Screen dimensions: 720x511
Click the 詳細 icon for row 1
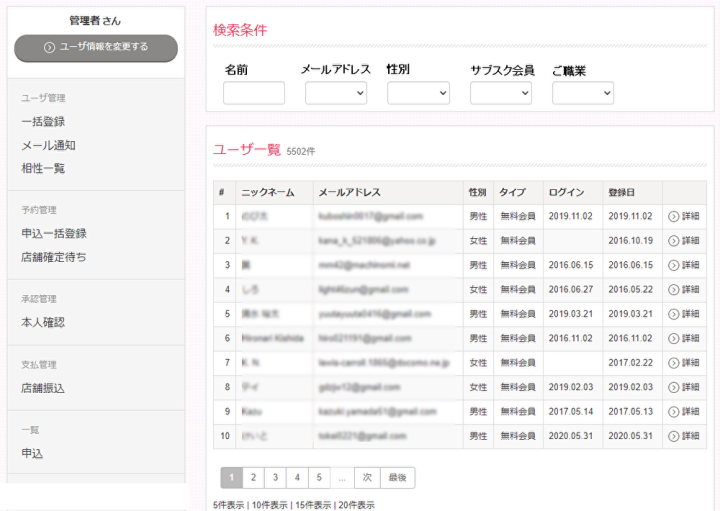point(673,216)
